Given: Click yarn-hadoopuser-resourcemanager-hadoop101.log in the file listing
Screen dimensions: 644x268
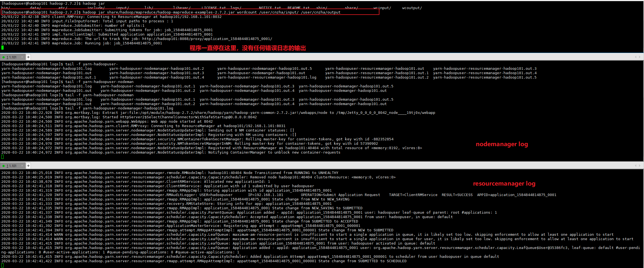Looking at the screenshot, I should click(267, 77).
